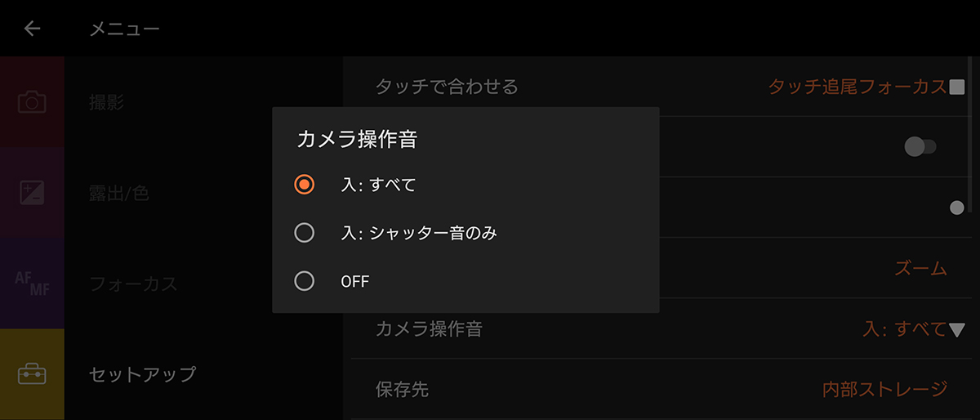The height and width of the screenshot is (420, 980).
Task: Toggle the switch below タッチで合わせる
Action: (920, 147)
